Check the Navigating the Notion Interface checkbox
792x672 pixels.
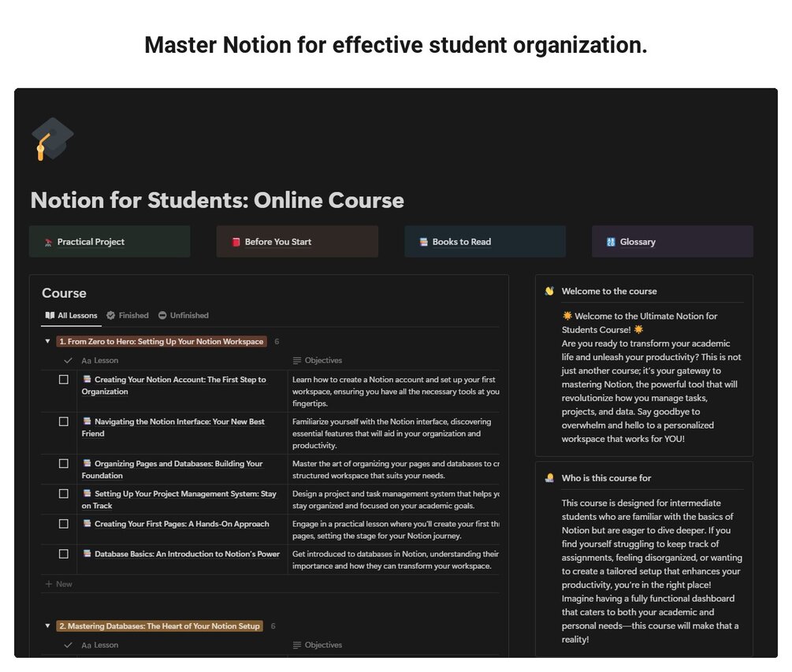tap(64, 421)
